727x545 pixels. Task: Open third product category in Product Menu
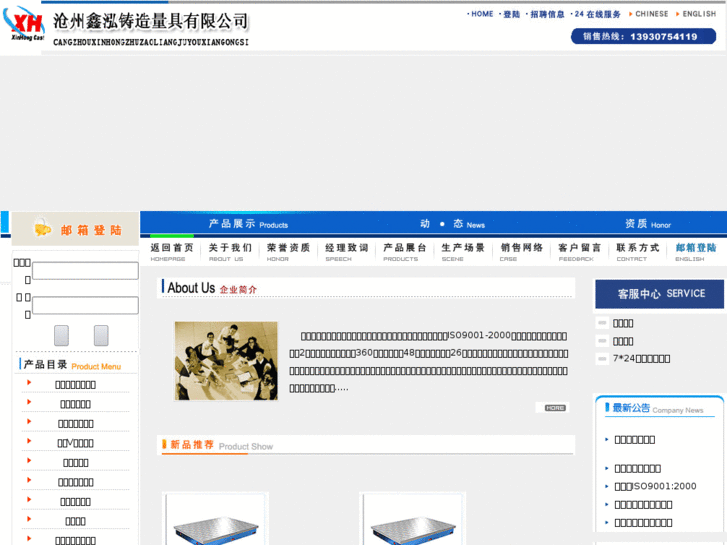[x=76, y=423]
